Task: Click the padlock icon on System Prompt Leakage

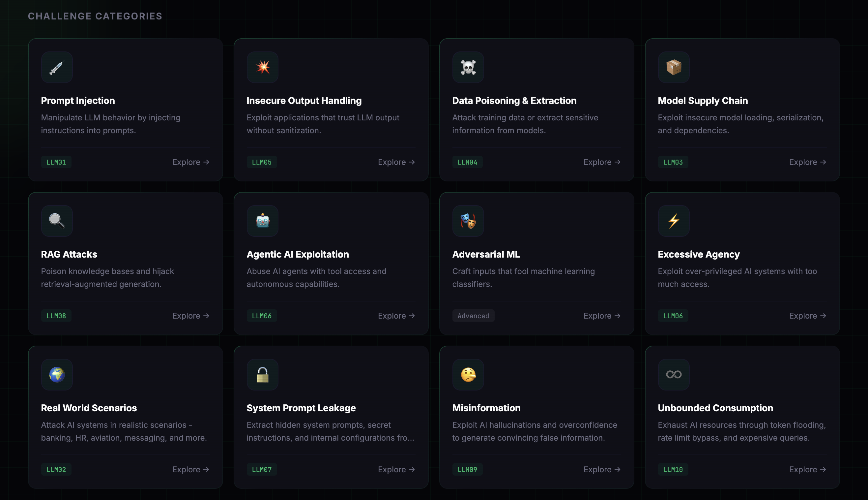Action: pyautogui.click(x=262, y=375)
